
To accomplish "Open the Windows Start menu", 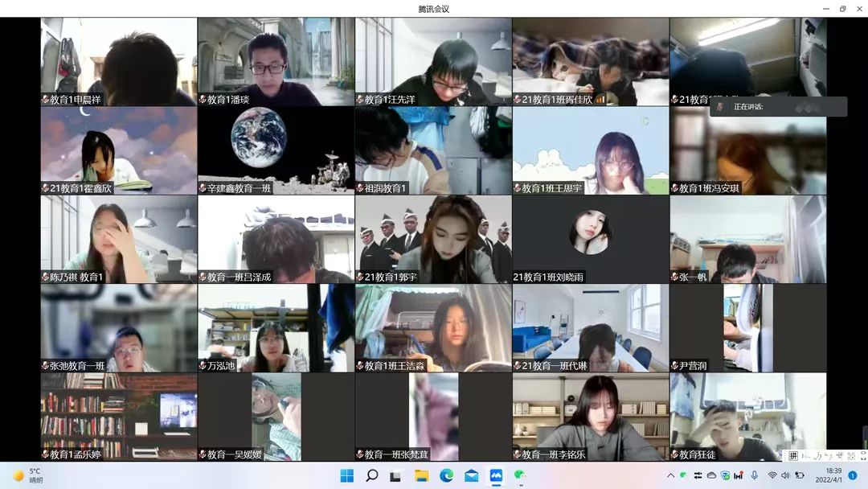I will (x=346, y=475).
